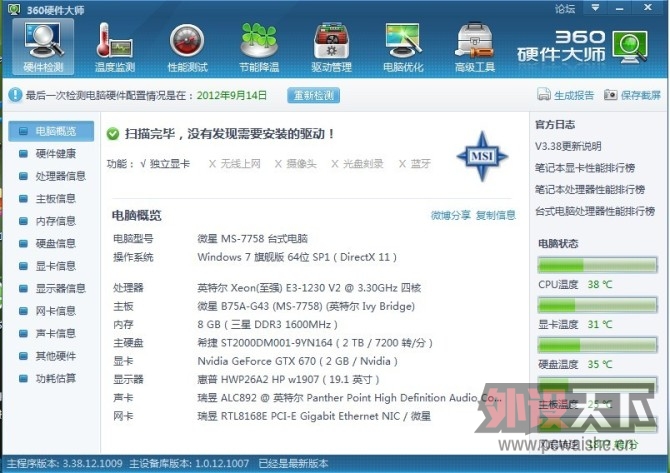The height and width of the screenshot is (473, 670).
Task: Click the 独立显卡 feature indicator
Action: coord(165,164)
